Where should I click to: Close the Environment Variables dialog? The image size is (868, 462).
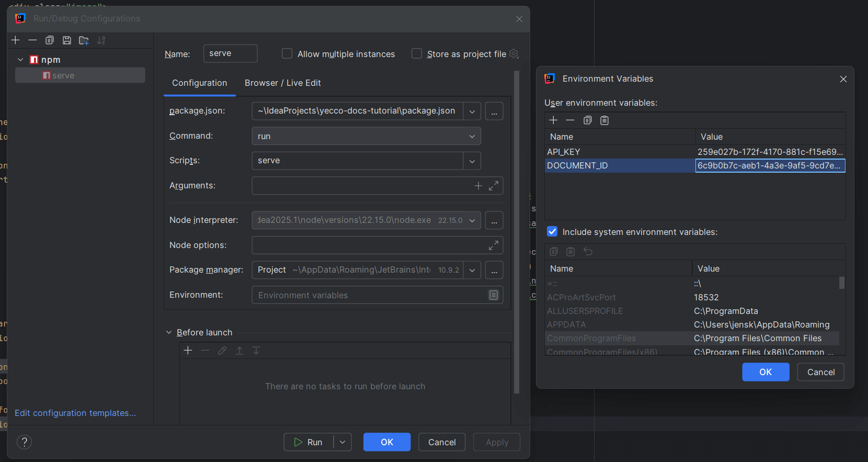click(843, 79)
